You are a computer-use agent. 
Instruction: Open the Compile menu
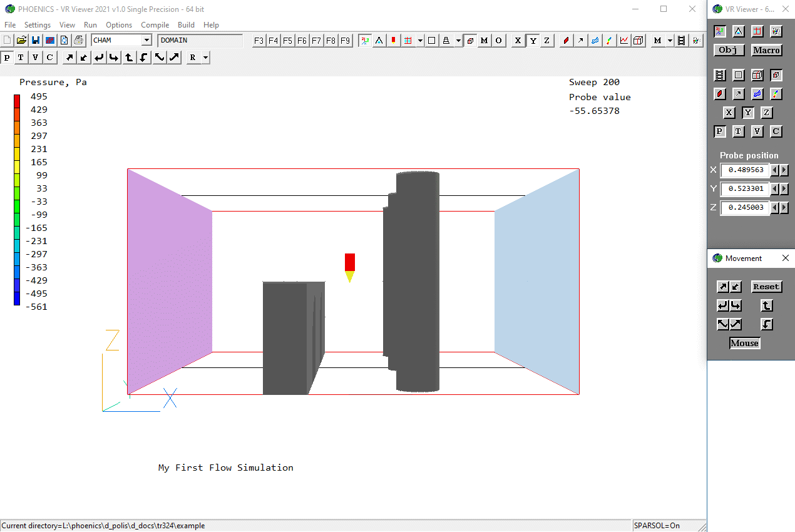[155, 25]
